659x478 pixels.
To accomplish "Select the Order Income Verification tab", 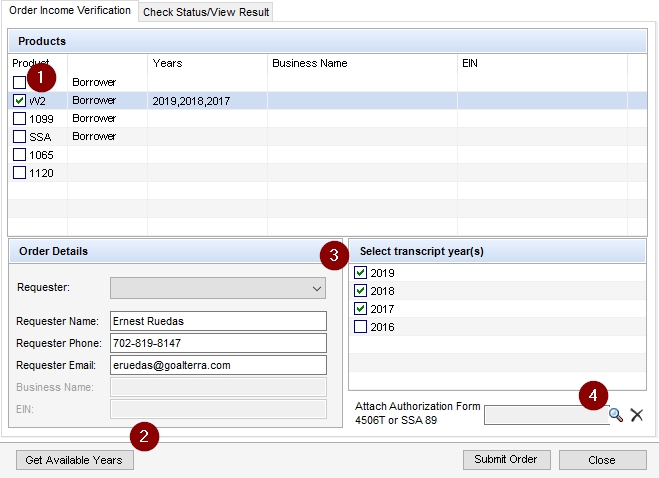I will pyautogui.click(x=69, y=10).
